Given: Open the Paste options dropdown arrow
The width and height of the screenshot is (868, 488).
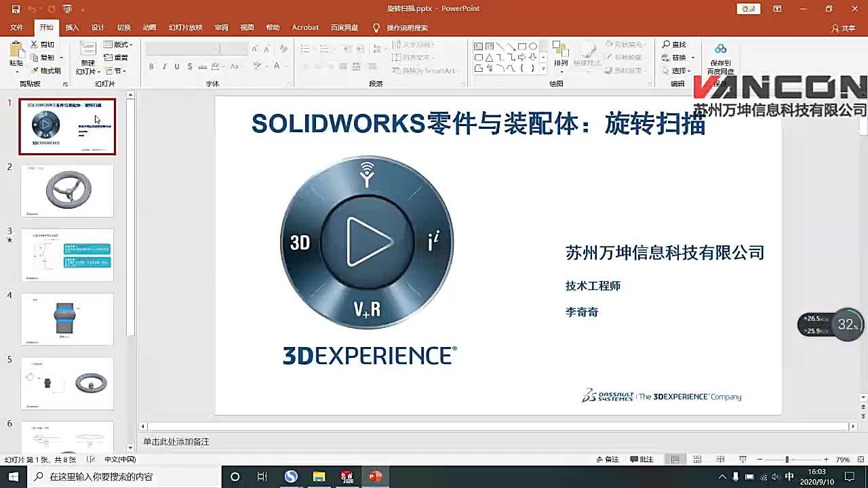Looking at the screenshot, I should pos(16,70).
